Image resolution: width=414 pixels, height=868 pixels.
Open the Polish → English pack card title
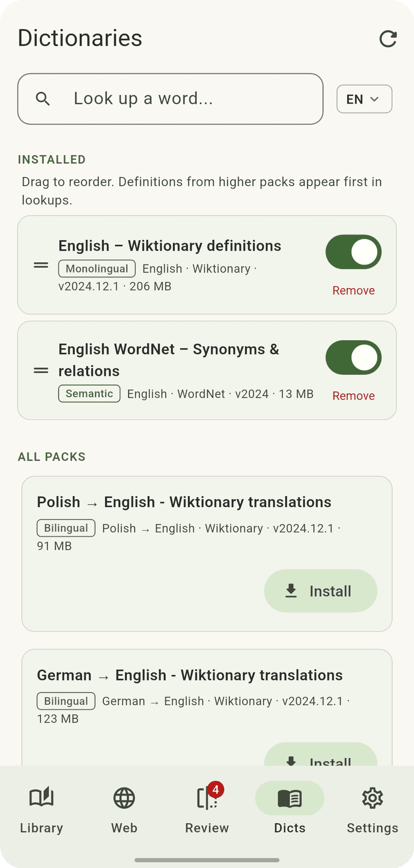[184, 502]
